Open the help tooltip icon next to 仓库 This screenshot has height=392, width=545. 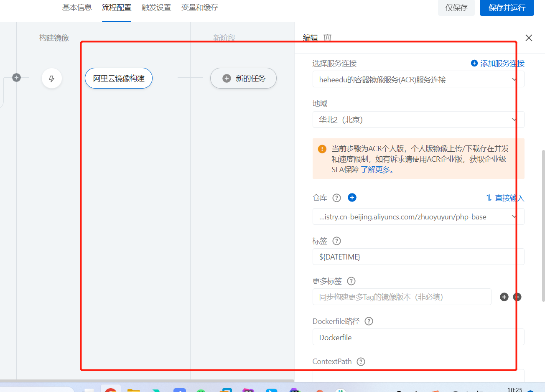[x=336, y=198]
